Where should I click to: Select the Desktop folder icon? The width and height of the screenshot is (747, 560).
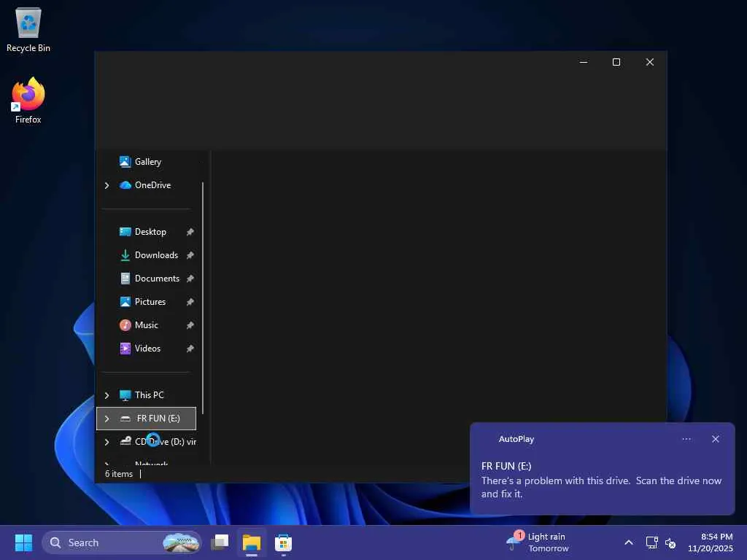tap(125, 232)
